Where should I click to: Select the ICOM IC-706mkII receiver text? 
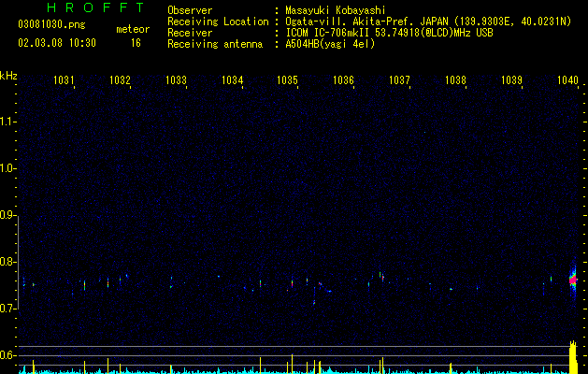coord(389,33)
